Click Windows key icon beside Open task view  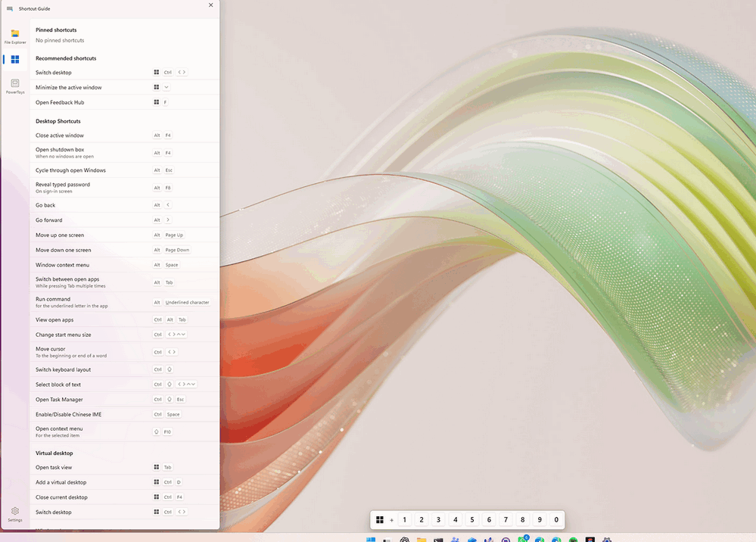click(x=156, y=467)
